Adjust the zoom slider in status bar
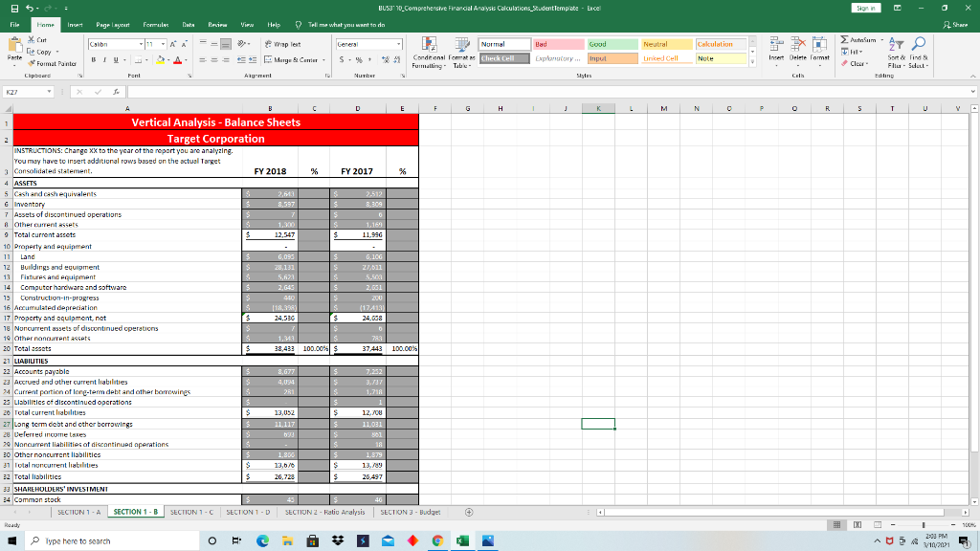 click(924, 525)
